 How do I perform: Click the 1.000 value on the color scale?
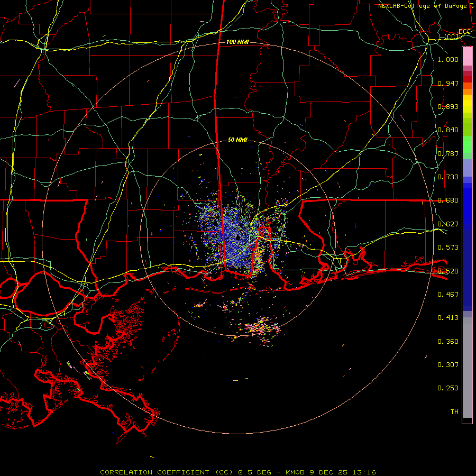click(x=448, y=59)
